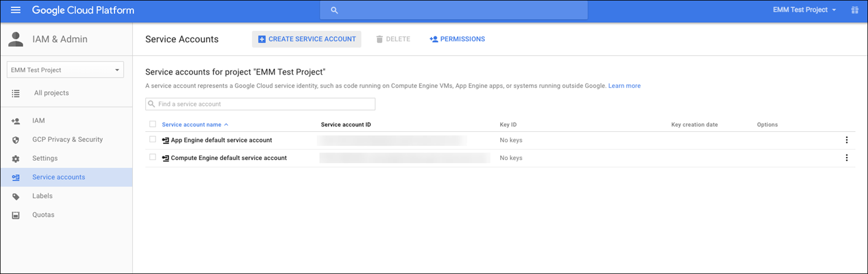Viewport: 868px width, 274px height.
Task: Select App Engine default service account checkbox
Action: [153, 140]
